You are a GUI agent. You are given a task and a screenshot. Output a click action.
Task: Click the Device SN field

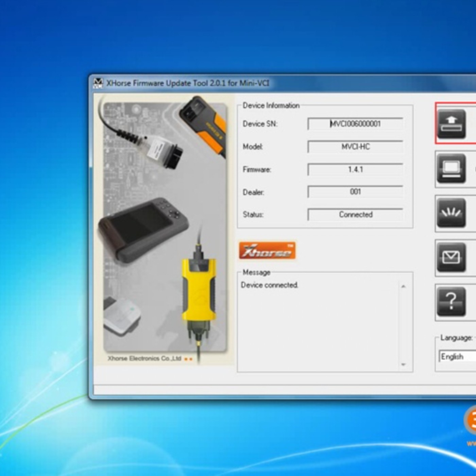point(355,124)
